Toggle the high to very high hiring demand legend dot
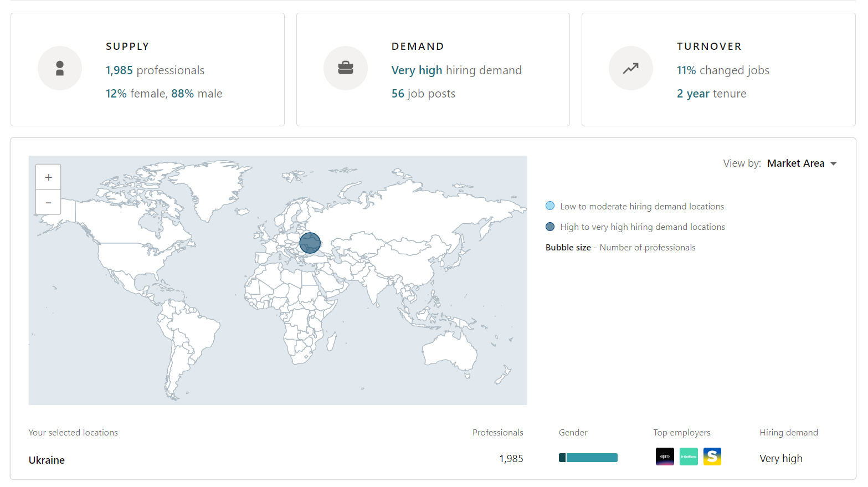 549,226
